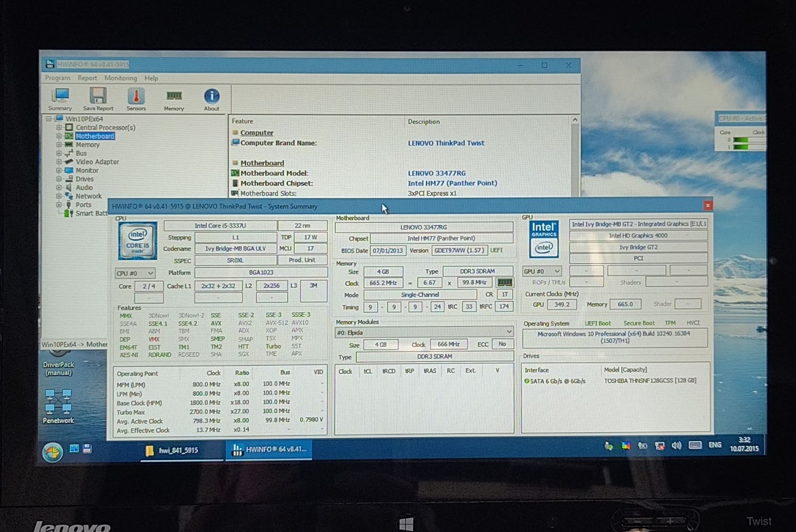
Task: Click the HWiNFO 64 taskbar button
Action: pyautogui.click(x=268, y=450)
